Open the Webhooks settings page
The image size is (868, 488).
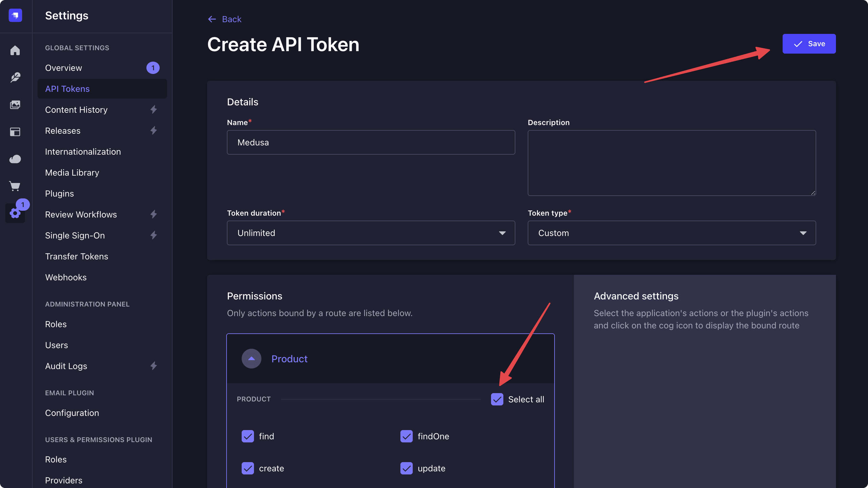[x=66, y=277]
